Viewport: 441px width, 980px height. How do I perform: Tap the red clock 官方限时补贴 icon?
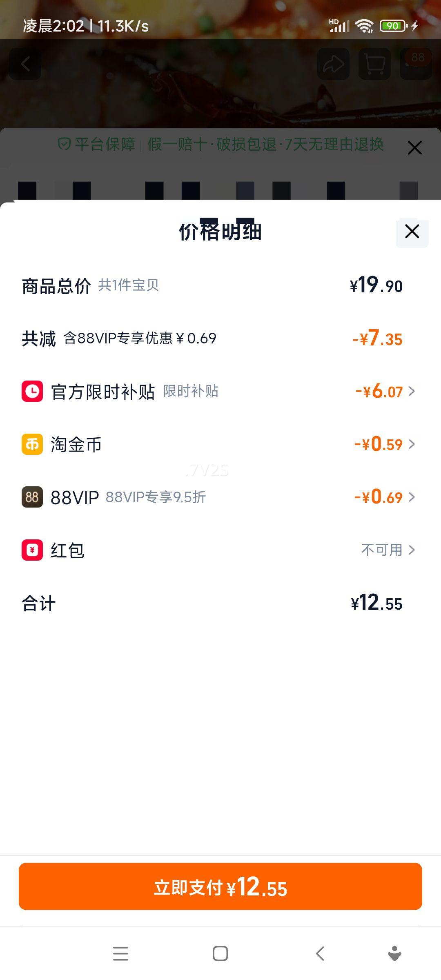[x=32, y=391]
